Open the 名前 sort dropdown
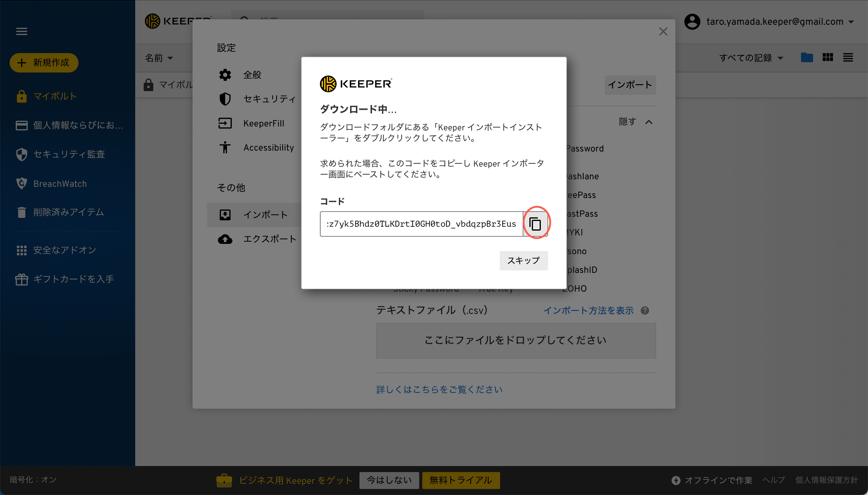This screenshot has width=868, height=495. (159, 58)
